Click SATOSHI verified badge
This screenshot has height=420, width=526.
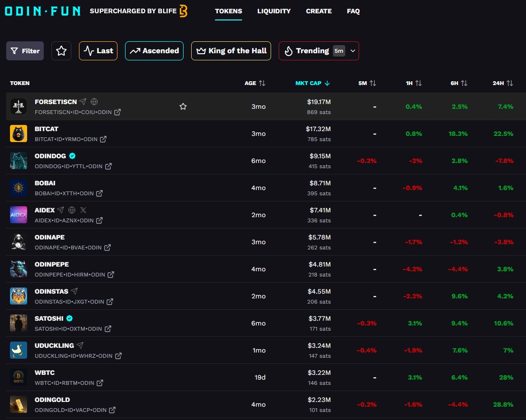pyautogui.click(x=69, y=318)
